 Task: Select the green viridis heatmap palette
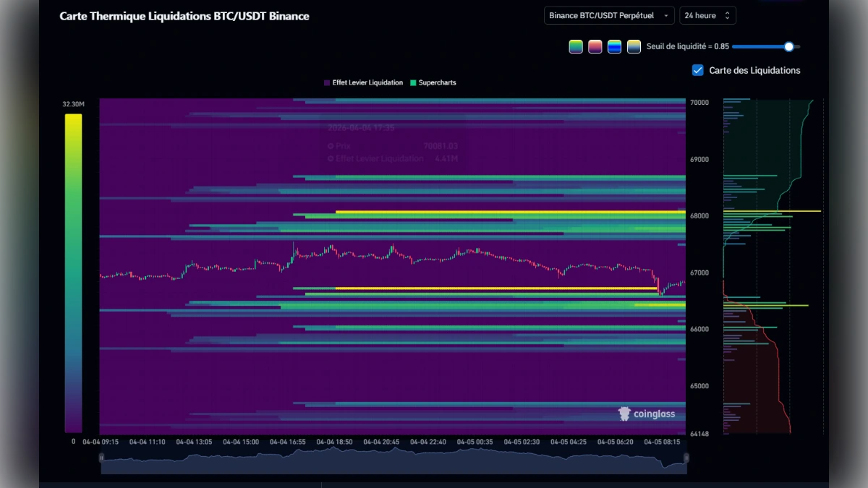click(x=576, y=46)
